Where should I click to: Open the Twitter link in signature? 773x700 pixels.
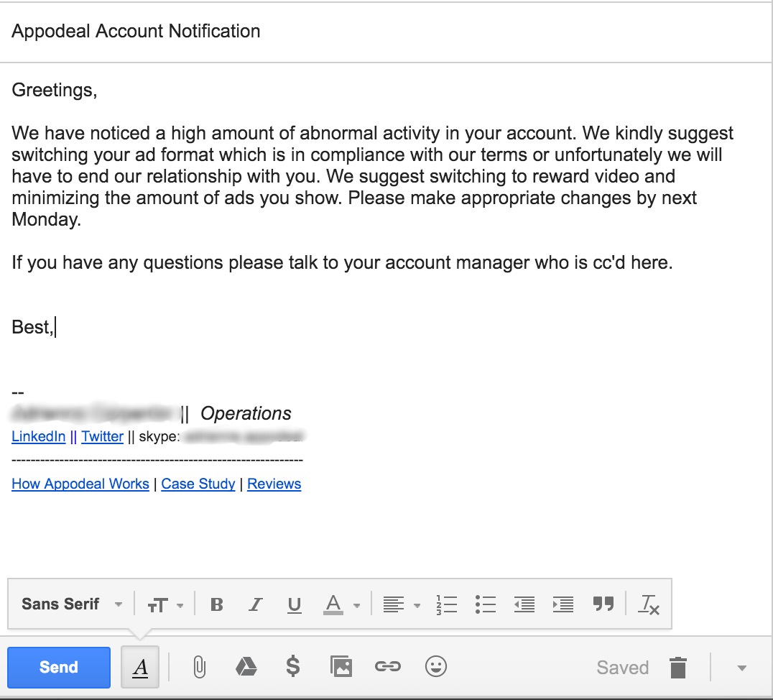pyautogui.click(x=102, y=436)
